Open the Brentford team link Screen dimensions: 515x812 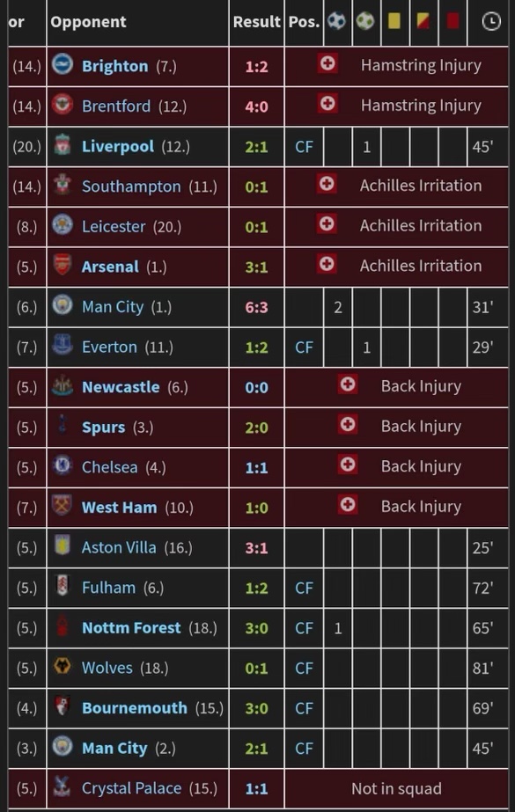click(116, 106)
